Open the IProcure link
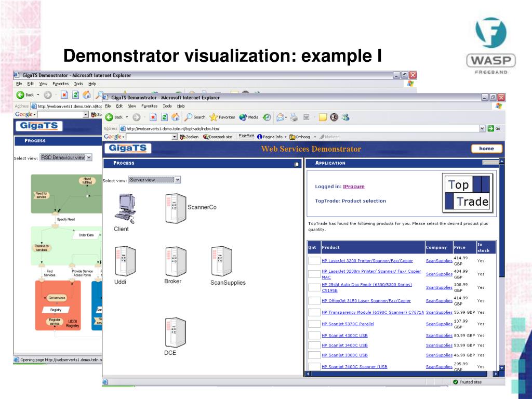 pos(353,187)
